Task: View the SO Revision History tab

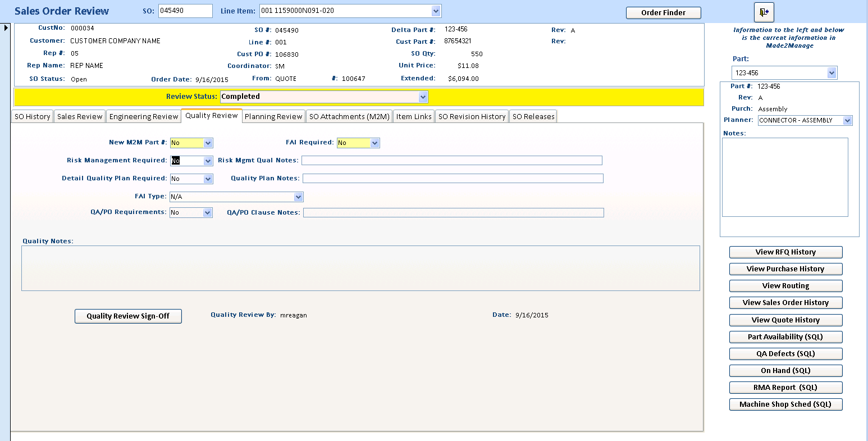Action: click(472, 116)
